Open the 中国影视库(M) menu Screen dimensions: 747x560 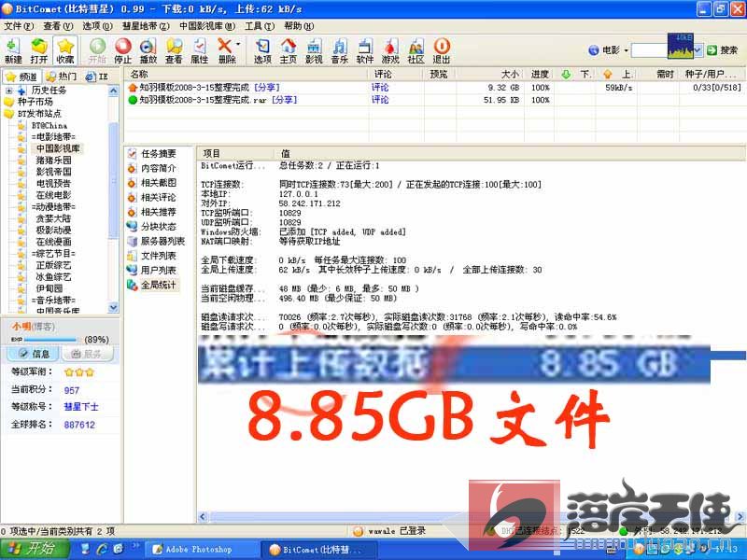point(207,26)
